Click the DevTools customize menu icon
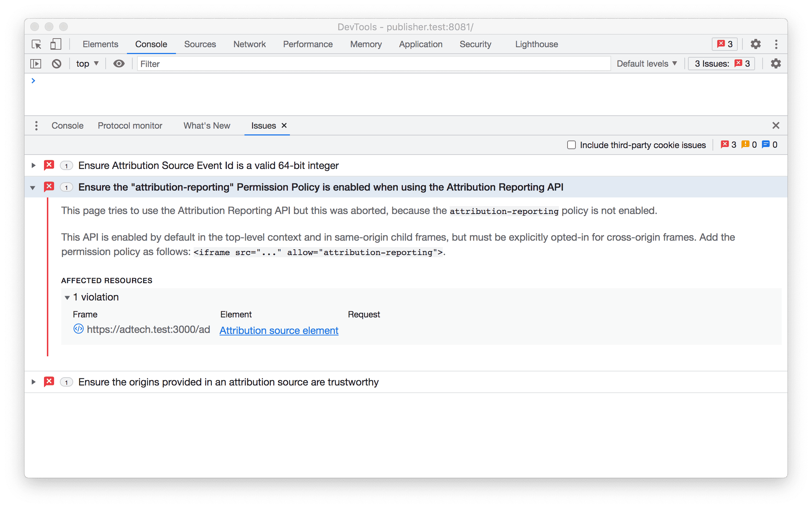The width and height of the screenshot is (812, 508). (776, 44)
